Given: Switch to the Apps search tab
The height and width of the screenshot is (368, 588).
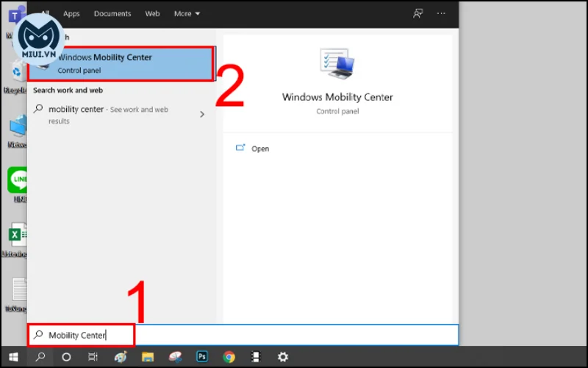Looking at the screenshot, I should [x=71, y=13].
